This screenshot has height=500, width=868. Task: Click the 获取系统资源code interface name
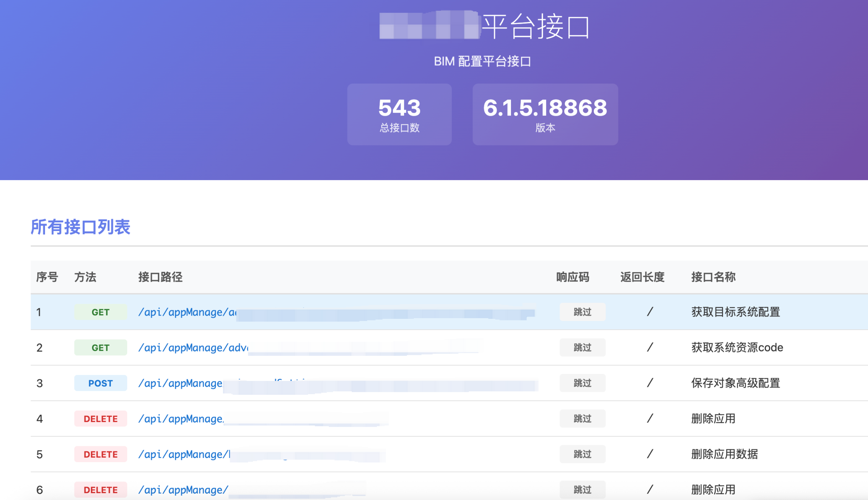click(x=737, y=348)
